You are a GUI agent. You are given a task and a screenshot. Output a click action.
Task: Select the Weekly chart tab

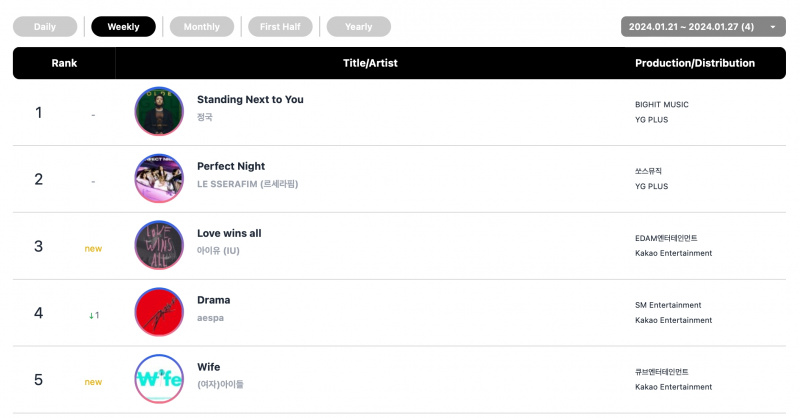click(x=123, y=27)
